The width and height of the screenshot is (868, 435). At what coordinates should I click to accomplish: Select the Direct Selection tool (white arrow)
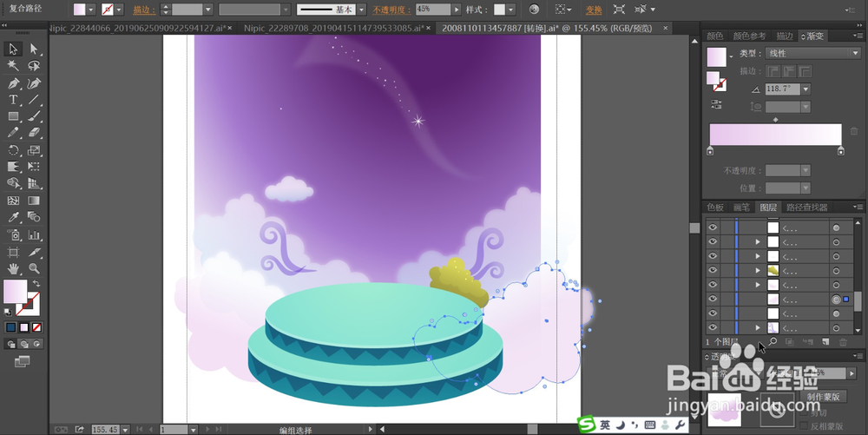[x=34, y=49]
